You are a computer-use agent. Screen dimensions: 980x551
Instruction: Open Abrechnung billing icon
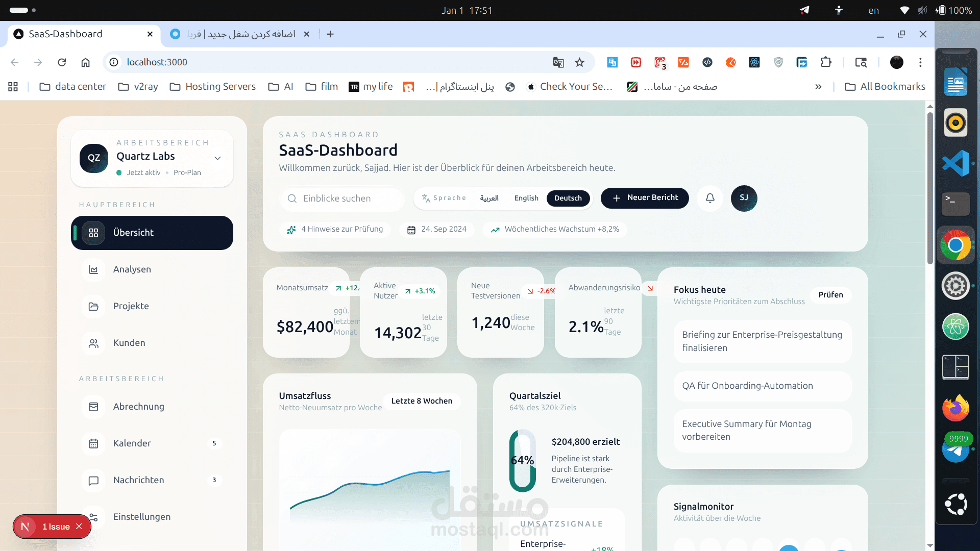pyautogui.click(x=93, y=407)
